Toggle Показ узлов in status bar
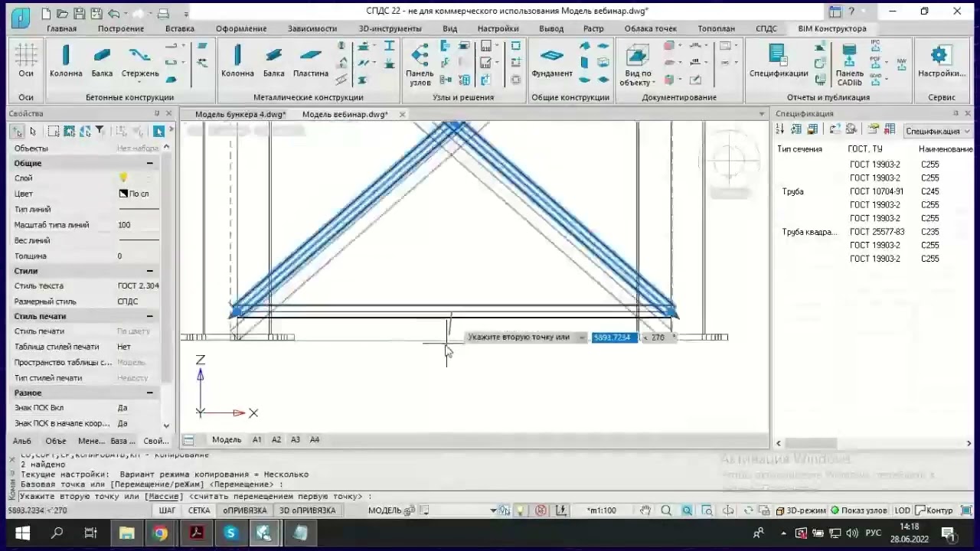Image resolution: width=980 pixels, height=551 pixels. point(860,510)
